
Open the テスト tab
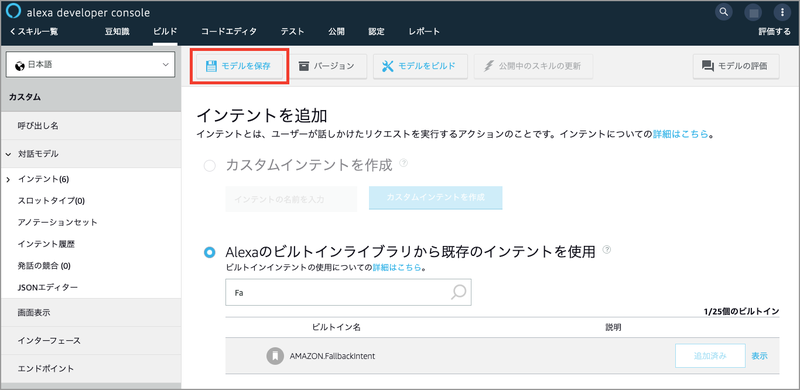(292, 32)
